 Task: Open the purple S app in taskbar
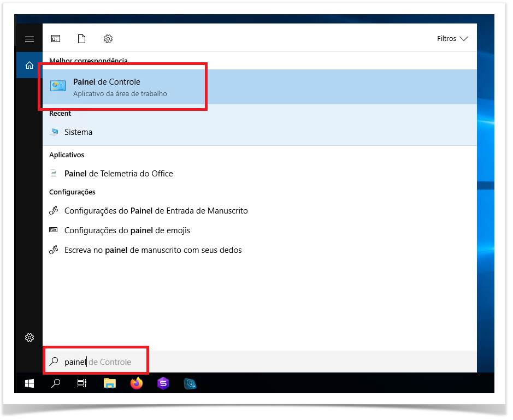(163, 383)
